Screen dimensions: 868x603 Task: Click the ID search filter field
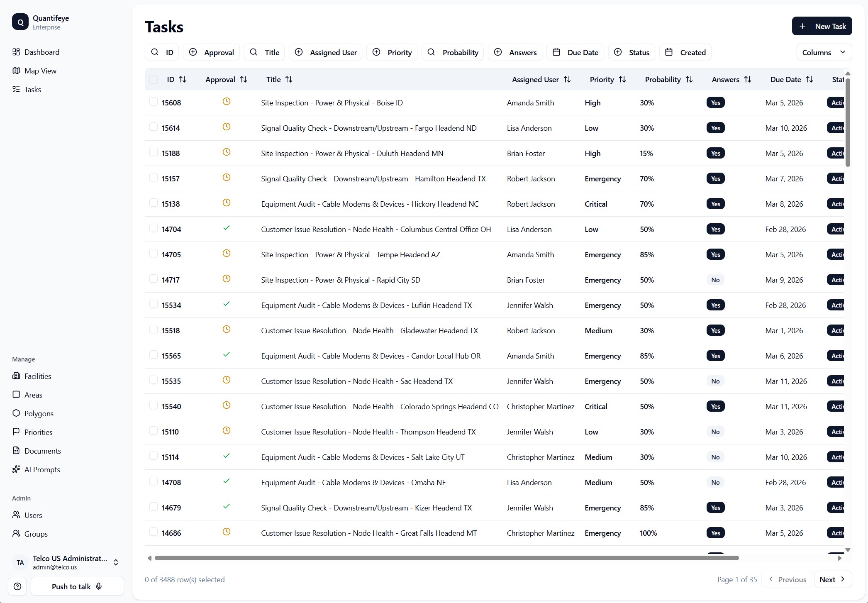162,52
